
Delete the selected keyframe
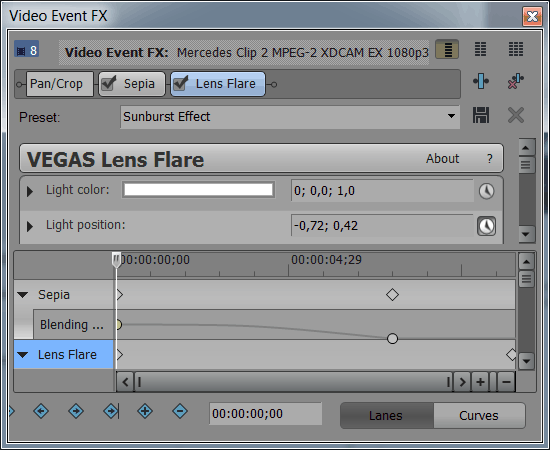click(180, 411)
